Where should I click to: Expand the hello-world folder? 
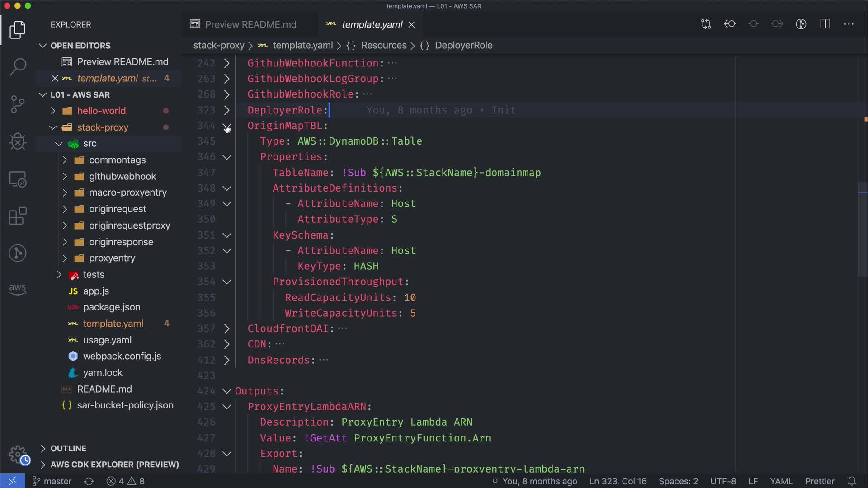[101, 111]
